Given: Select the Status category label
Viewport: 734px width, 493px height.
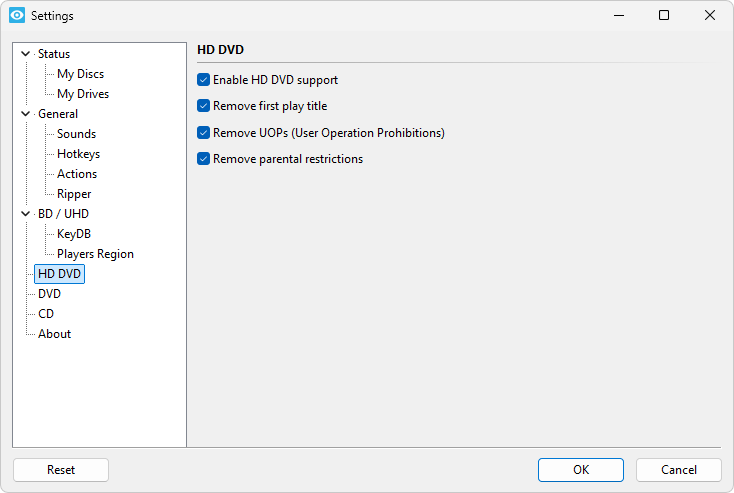Looking at the screenshot, I should coord(54,54).
